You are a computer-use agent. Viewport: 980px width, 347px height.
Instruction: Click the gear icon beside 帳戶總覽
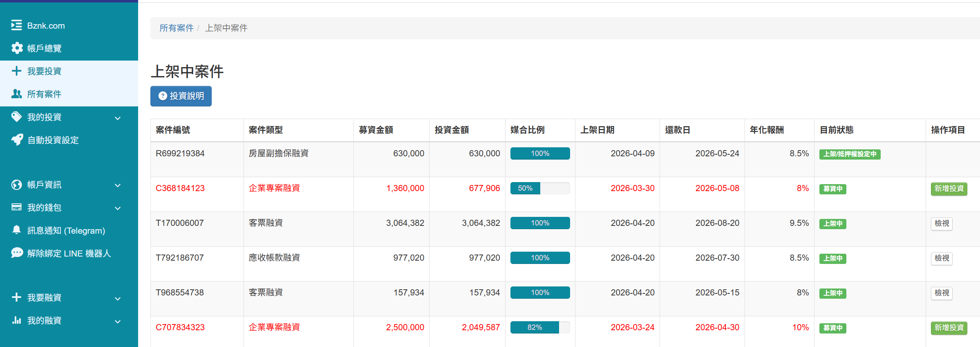click(x=17, y=48)
